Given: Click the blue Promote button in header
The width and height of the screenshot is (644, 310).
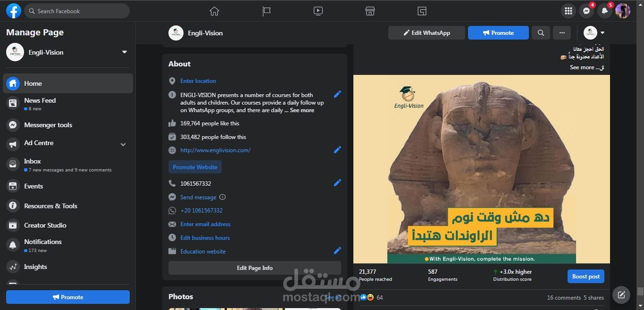Looking at the screenshot, I should (x=498, y=33).
